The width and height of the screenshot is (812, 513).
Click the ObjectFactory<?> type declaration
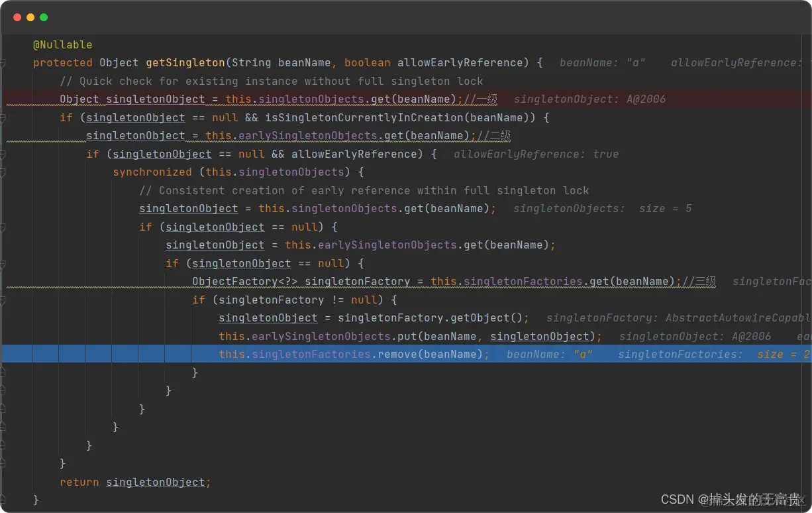245,282
